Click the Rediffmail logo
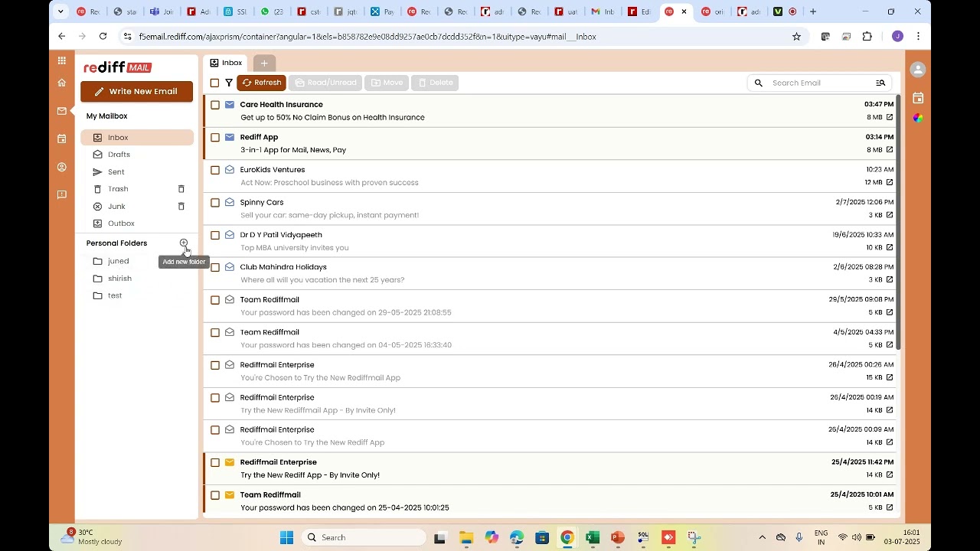 (118, 67)
